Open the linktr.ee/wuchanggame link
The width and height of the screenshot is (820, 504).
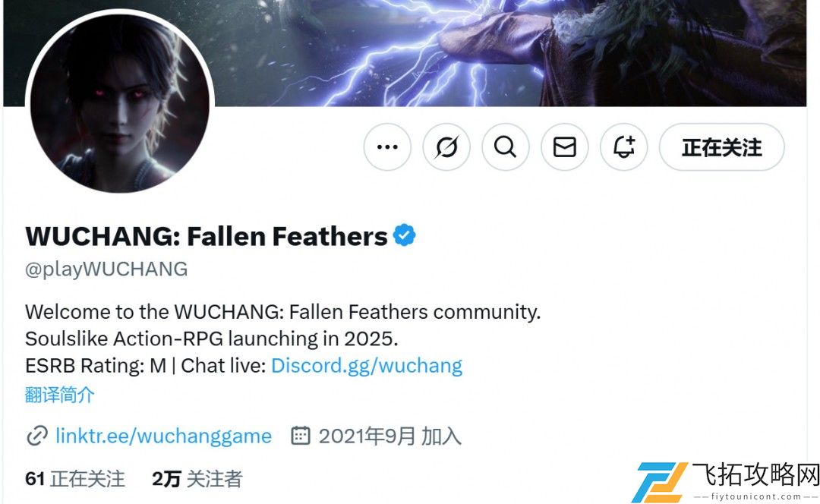pos(164,436)
